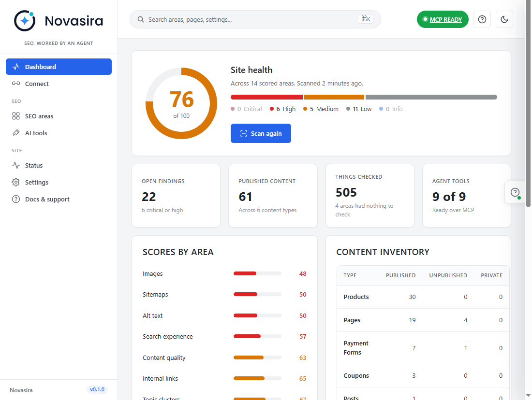This screenshot has width=532, height=400.
Task: Click the gray Low segment of severity bar
Action: pyautogui.click(x=431, y=97)
